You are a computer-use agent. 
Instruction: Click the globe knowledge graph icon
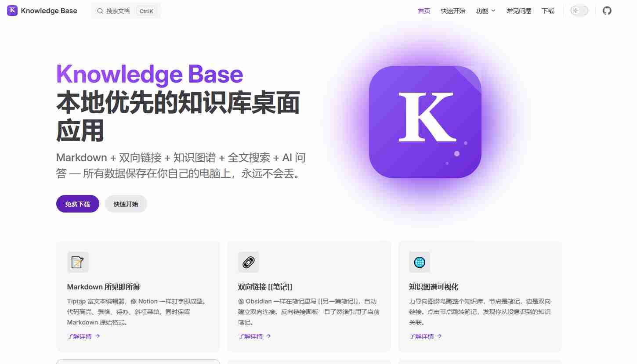coord(420,262)
